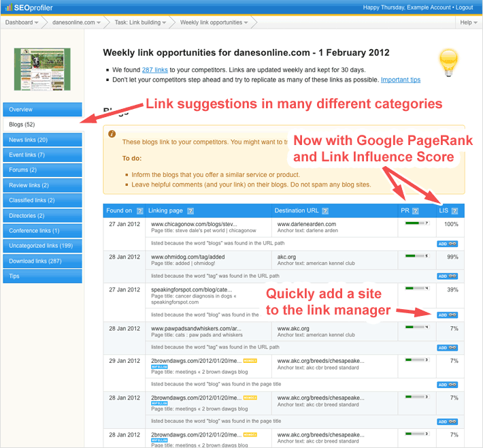Open the Task: Link building dropdown
The width and height of the screenshot is (483, 448).
(x=140, y=22)
